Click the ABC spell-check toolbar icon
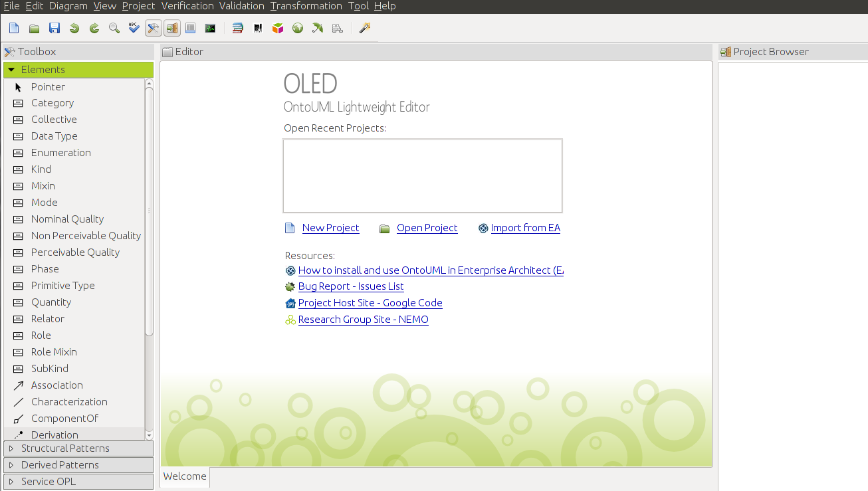Viewport: 868px width, 491px height. [x=134, y=28]
